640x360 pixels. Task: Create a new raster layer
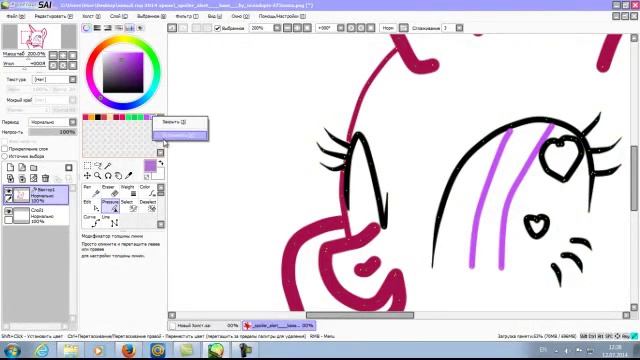pos(11,168)
